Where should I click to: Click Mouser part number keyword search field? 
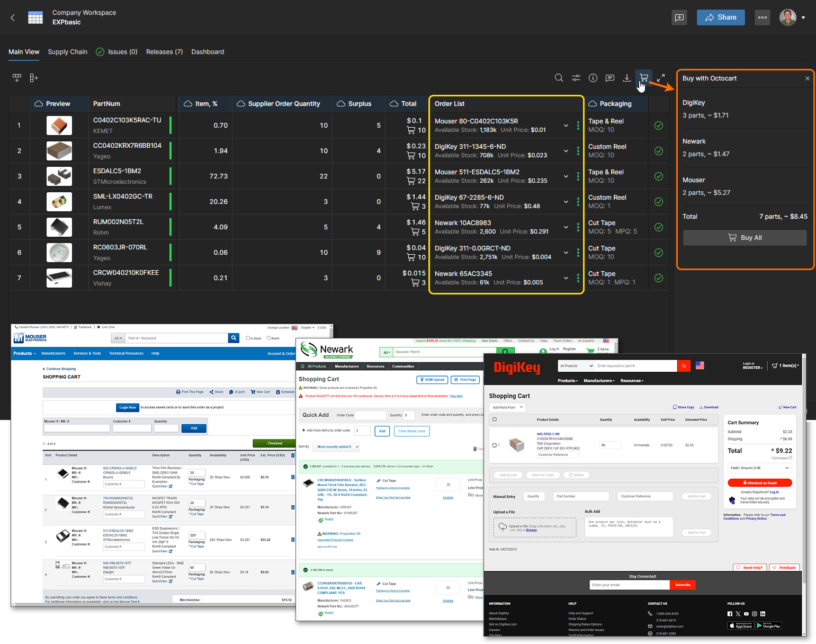(x=176, y=338)
